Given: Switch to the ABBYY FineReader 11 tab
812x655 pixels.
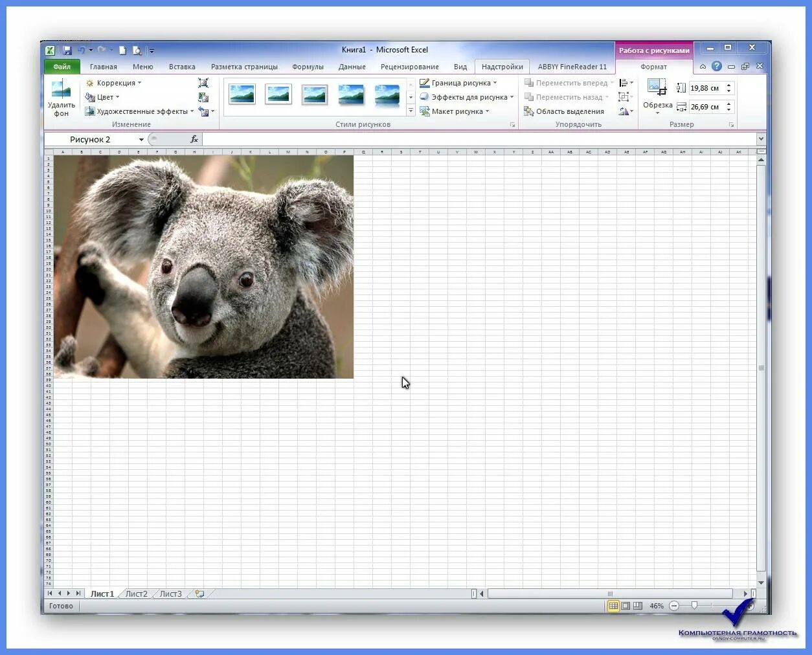Looking at the screenshot, I should (x=572, y=67).
